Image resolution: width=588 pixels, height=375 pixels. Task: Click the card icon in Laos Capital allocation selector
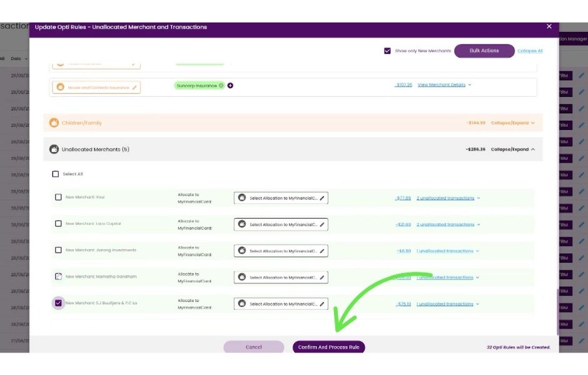pos(242,224)
